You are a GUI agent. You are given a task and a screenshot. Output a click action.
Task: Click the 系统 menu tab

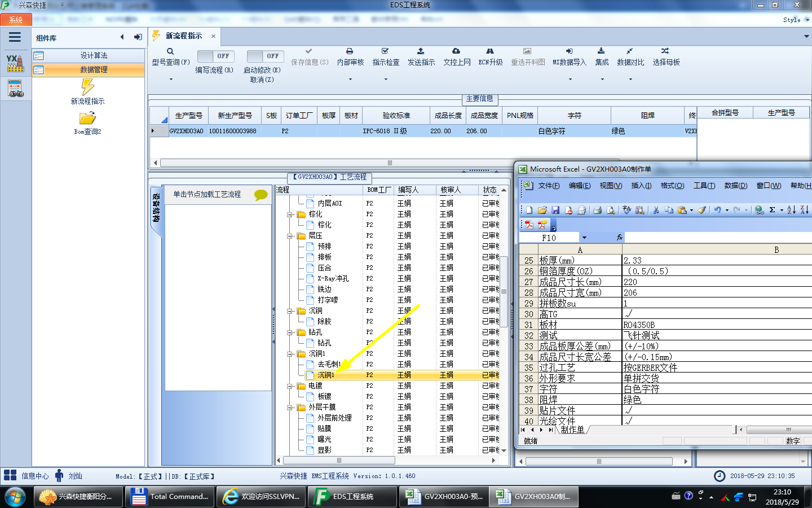[15, 20]
